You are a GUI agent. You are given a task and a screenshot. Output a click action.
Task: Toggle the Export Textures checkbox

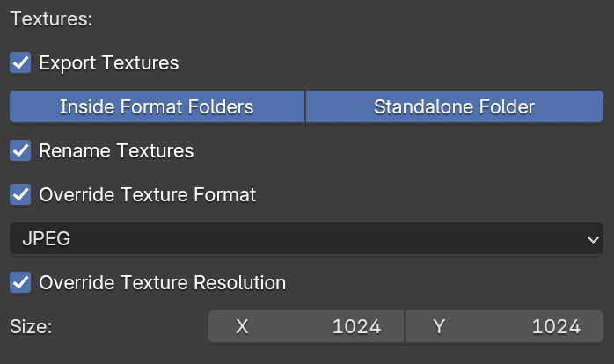[x=19, y=63]
